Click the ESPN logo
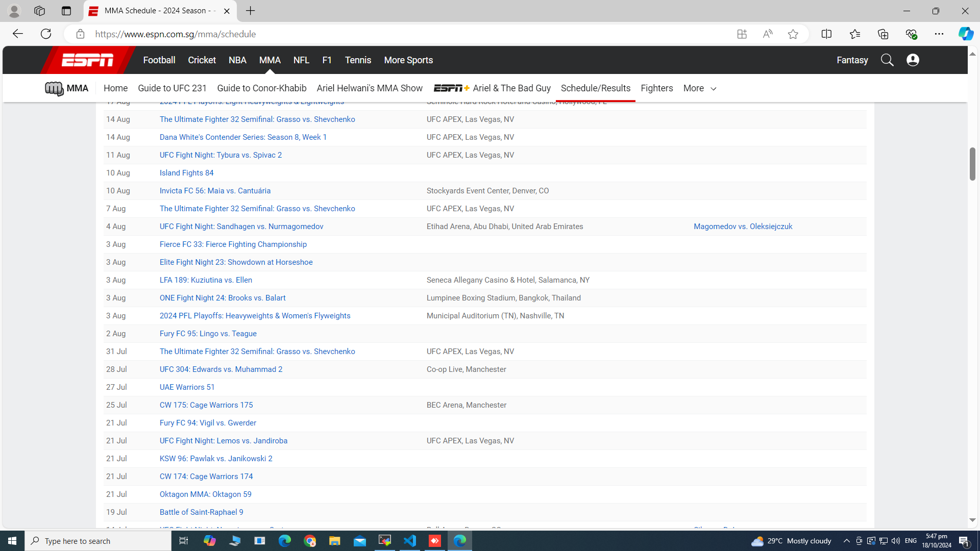 tap(87, 60)
